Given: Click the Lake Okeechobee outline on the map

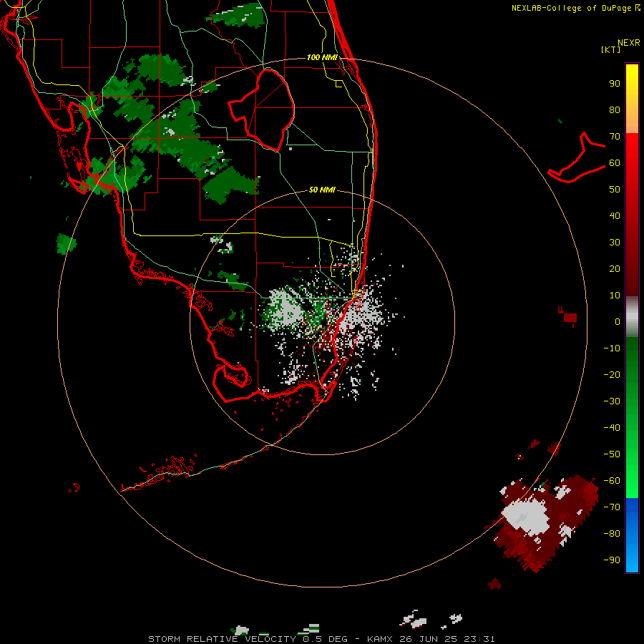Looking at the screenshot, I should 262,109.
